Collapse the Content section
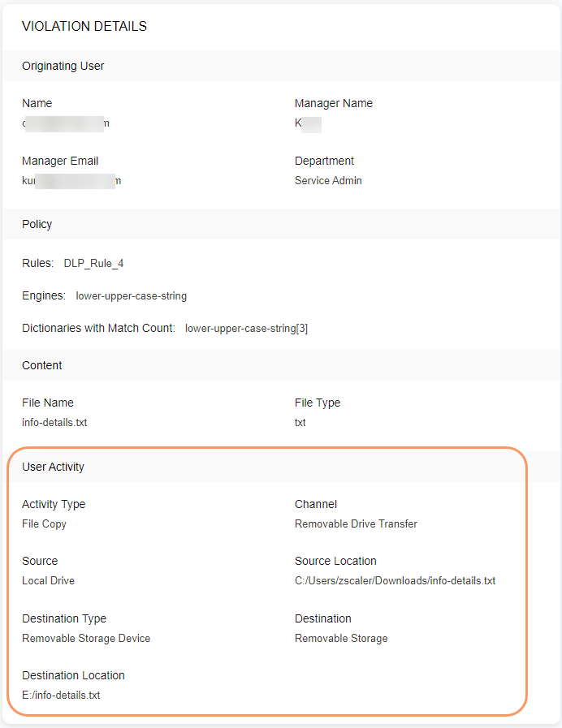Viewport: 562px width, 728px height. click(x=42, y=365)
